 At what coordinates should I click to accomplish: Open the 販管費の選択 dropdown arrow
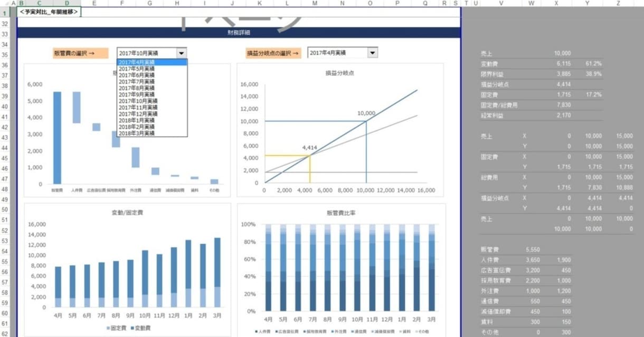[182, 53]
